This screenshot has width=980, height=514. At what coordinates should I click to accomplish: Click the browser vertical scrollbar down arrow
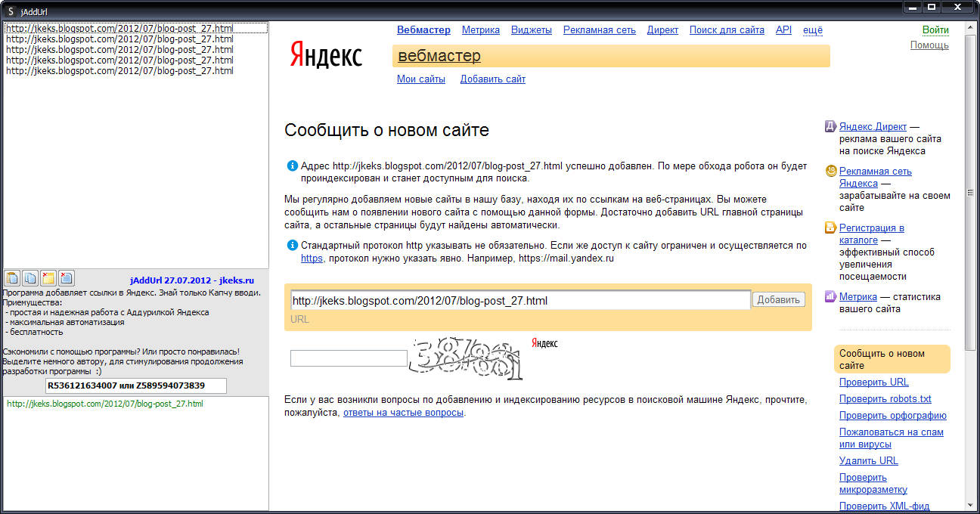(970, 505)
